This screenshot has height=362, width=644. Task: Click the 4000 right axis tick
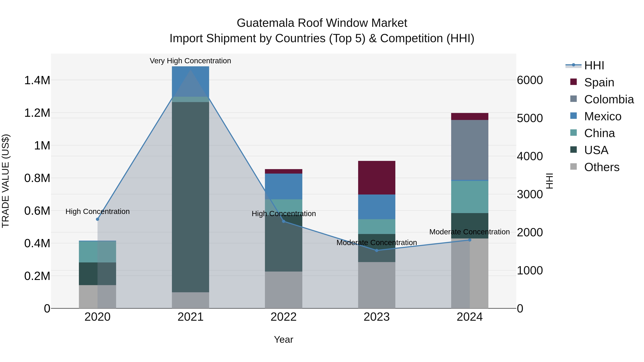(x=530, y=156)
